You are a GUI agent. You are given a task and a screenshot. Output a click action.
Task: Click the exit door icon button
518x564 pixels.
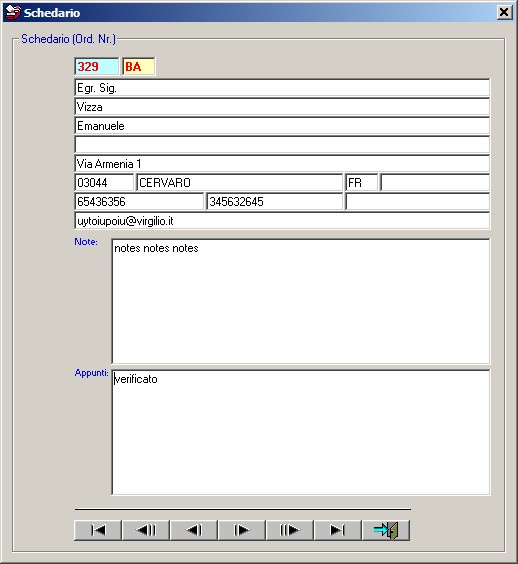coord(386,530)
